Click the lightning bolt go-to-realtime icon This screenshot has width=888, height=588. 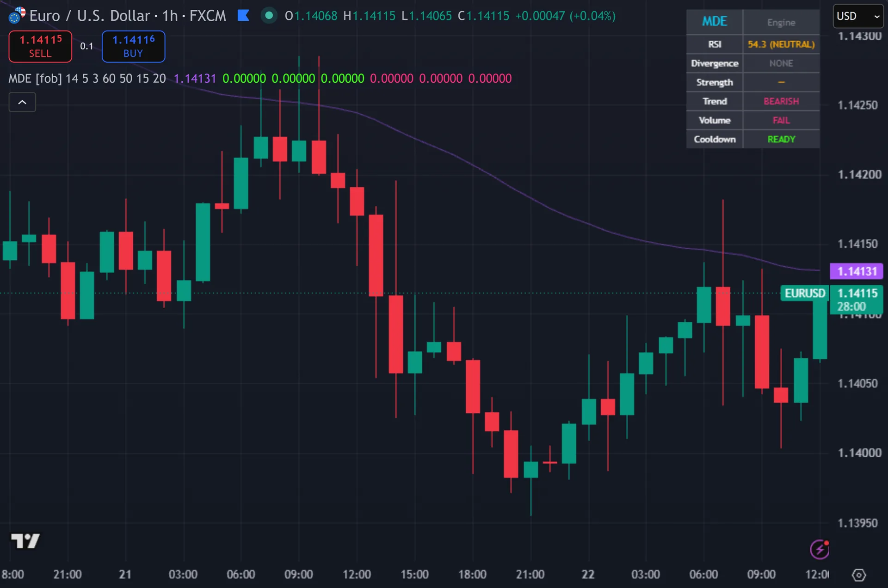pyautogui.click(x=820, y=549)
